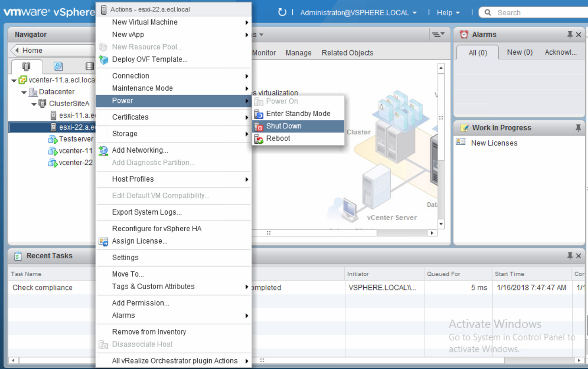Open the Acknowledged alarms tab
588x369 pixels.
click(x=560, y=52)
